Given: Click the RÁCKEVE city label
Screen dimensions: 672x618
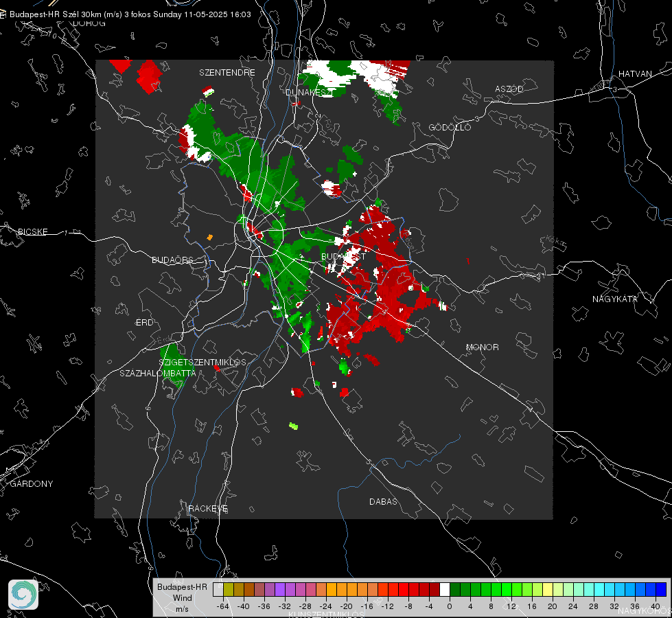Looking at the screenshot, I should 208,508.
